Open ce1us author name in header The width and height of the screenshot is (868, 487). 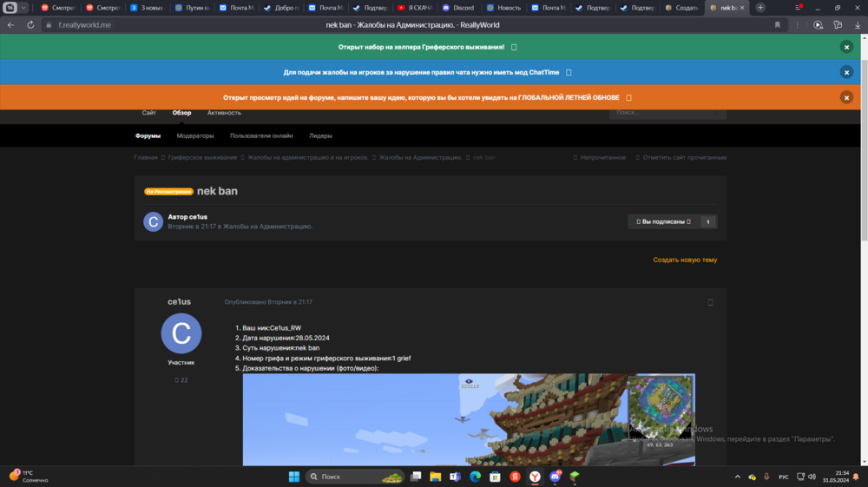[x=196, y=217]
